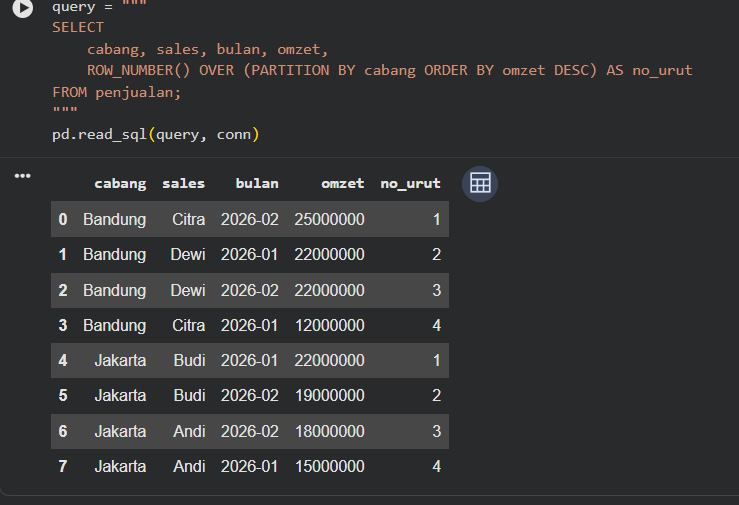The height and width of the screenshot is (505, 739).
Task: Click the bulan column header
Action: (x=257, y=183)
